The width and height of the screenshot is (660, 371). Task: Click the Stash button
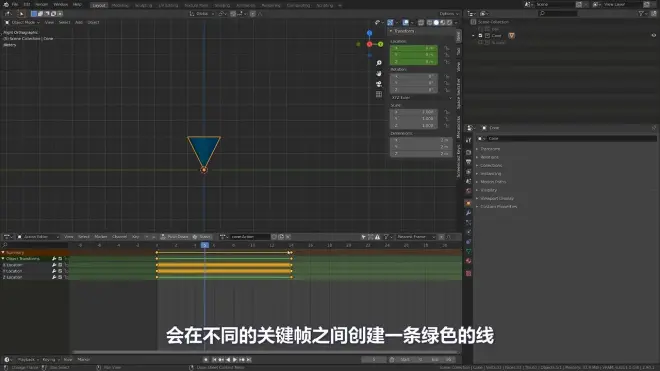(202, 237)
